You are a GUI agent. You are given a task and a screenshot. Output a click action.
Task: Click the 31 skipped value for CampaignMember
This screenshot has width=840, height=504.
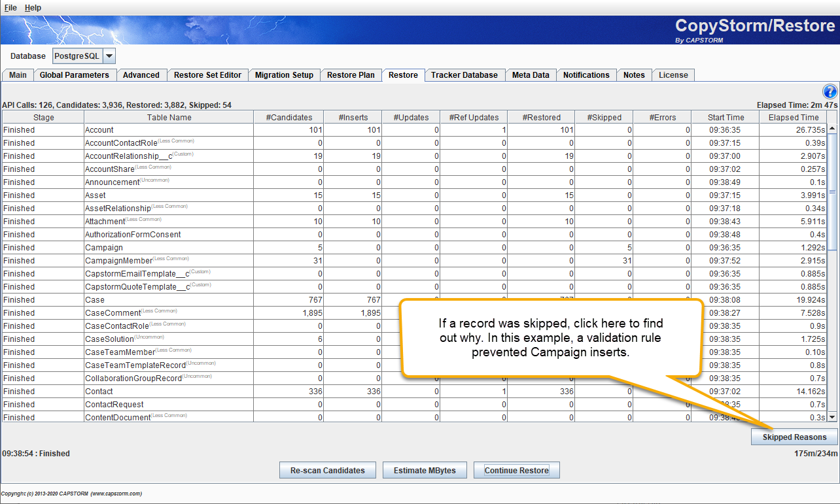point(604,261)
